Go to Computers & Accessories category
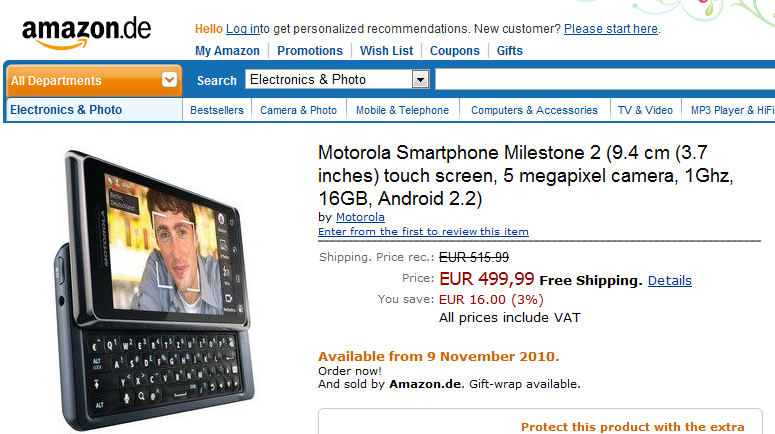This screenshot has width=775, height=434. coord(534,110)
